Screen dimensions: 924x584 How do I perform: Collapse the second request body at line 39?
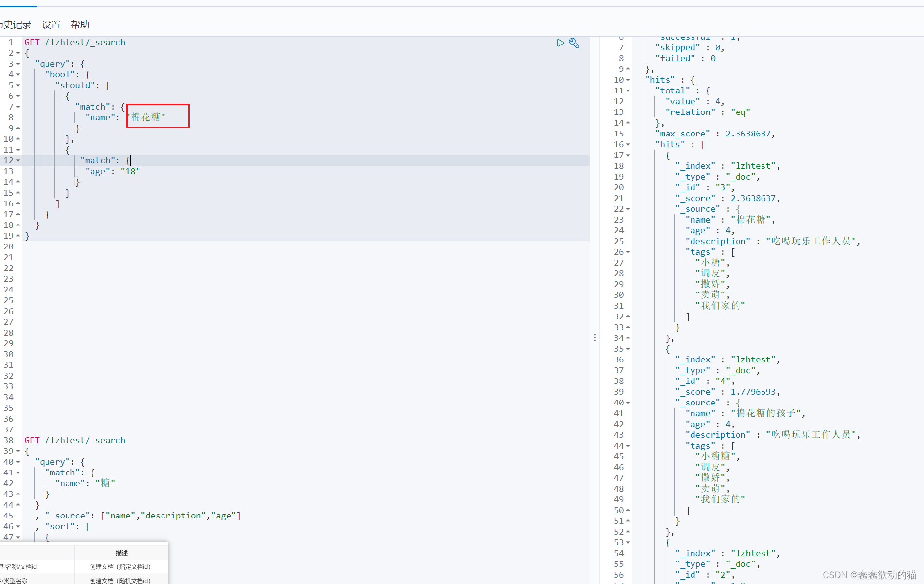tap(18, 451)
